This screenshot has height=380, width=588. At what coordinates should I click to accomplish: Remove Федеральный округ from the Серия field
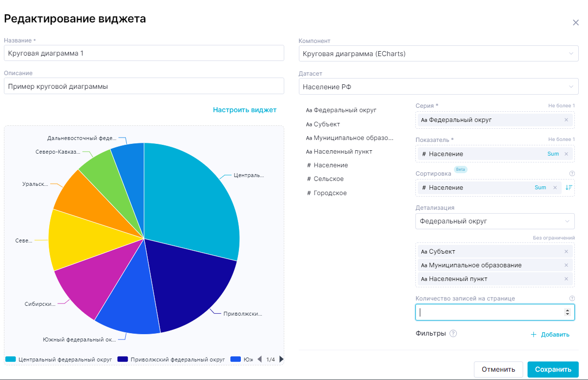pyautogui.click(x=566, y=120)
